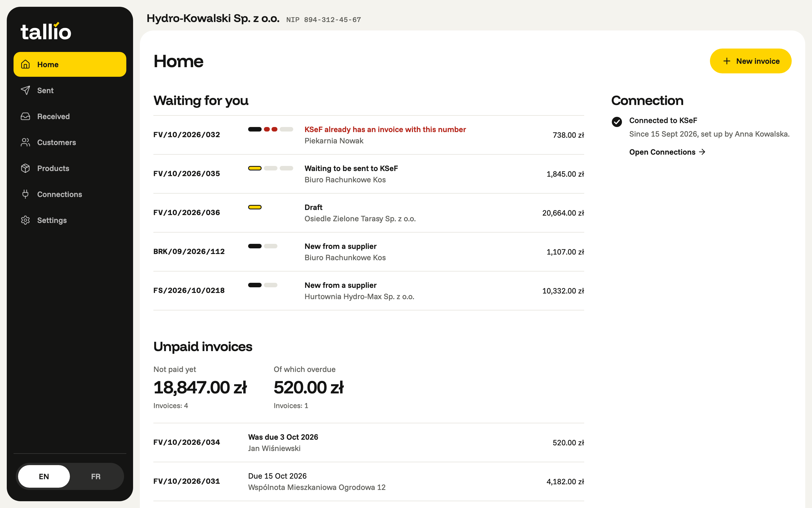
Task: Click the plus icon in New invoice
Action: (x=727, y=61)
